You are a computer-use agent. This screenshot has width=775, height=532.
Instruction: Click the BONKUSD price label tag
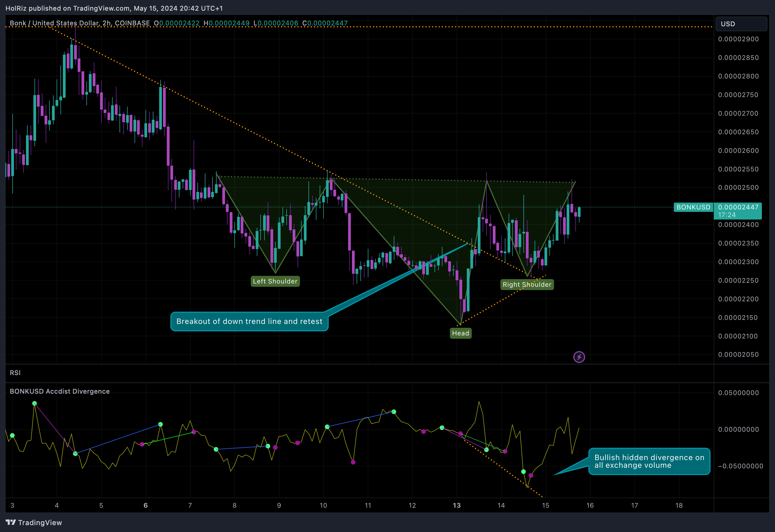click(693, 207)
